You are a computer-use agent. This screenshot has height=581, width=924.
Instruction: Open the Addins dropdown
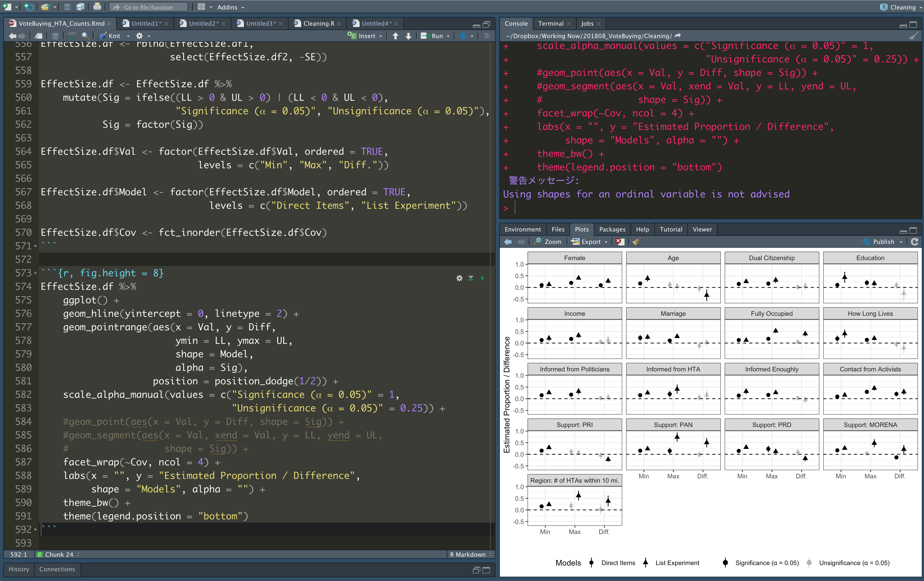[x=230, y=7]
